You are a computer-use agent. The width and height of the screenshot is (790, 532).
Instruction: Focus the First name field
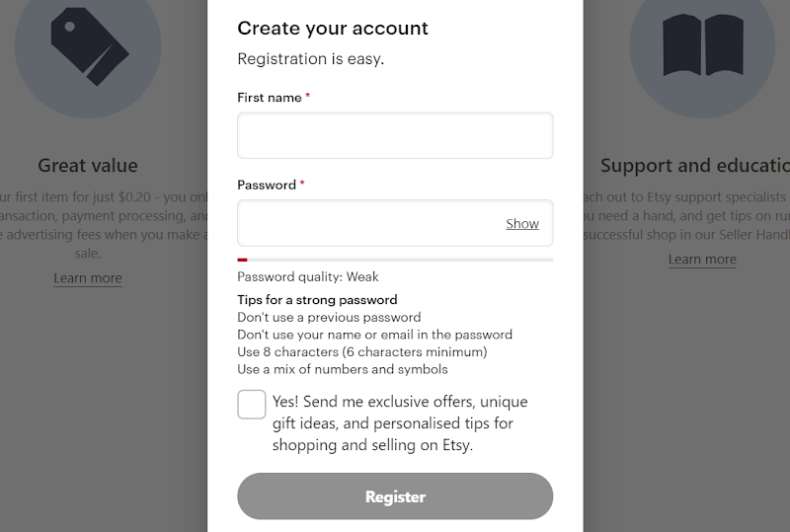(395, 135)
